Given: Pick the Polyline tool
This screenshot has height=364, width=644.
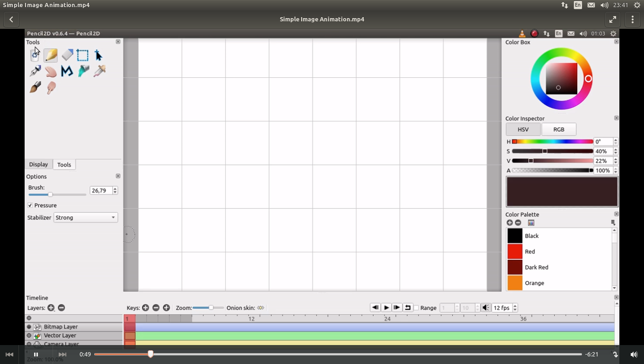Looking at the screenshot, I should click(67, 71).
